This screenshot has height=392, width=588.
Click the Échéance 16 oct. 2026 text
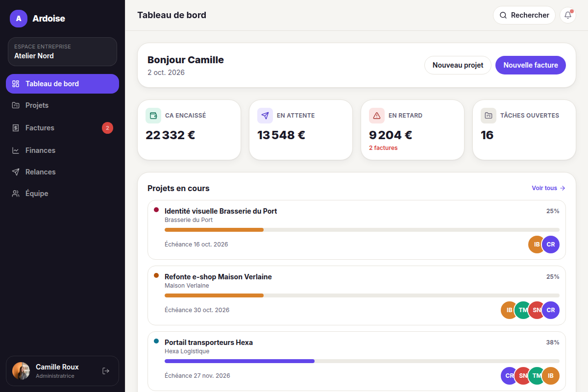[x=196, y=245]
